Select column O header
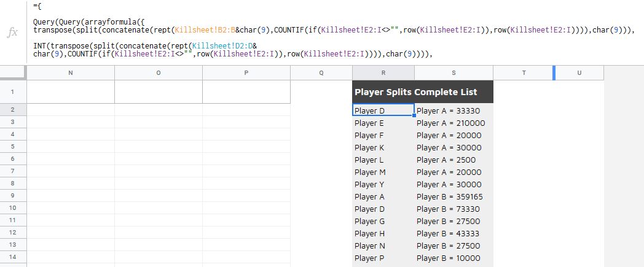The width and height of the screenshot is (644, 267). [x=159, y=73]
